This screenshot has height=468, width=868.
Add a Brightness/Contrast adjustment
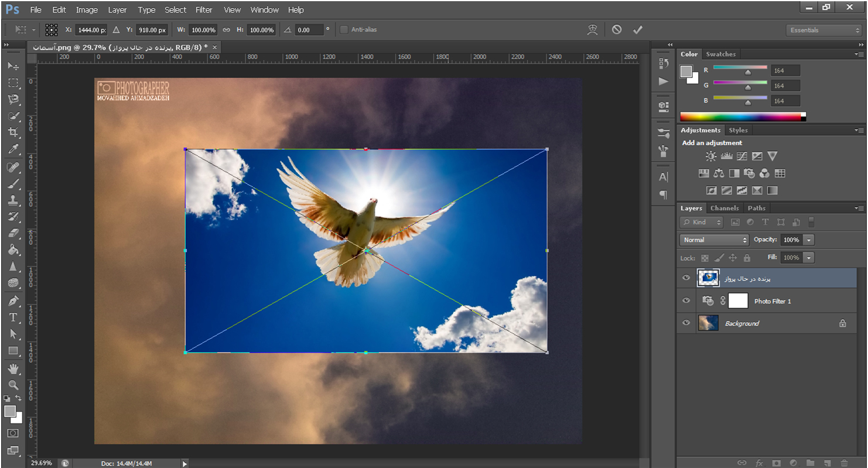point(711,156)
